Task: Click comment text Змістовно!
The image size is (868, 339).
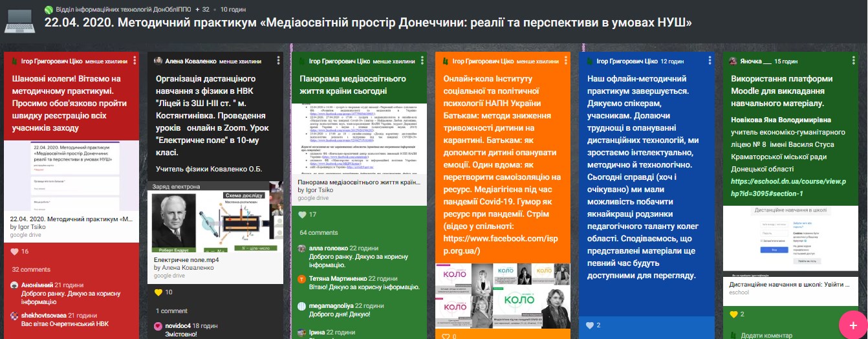Action: pos(182,334)
